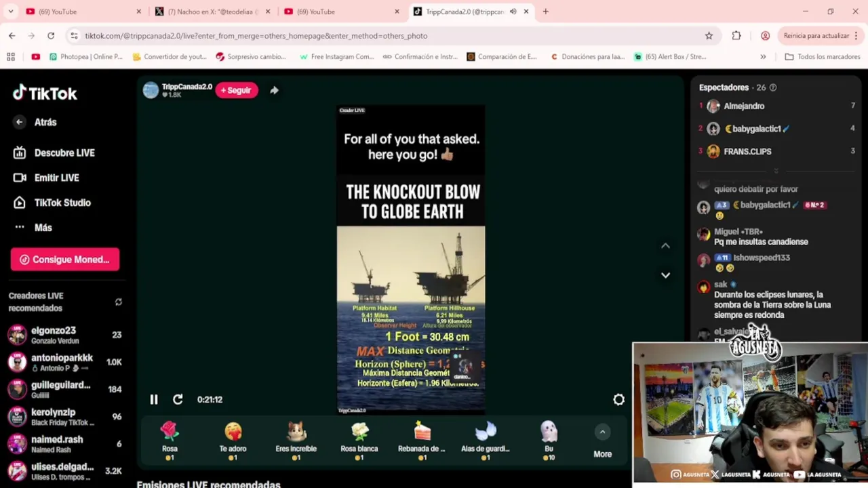Refresh the recommended LIVE creators list
868x488 pixels.
(118, 302)
